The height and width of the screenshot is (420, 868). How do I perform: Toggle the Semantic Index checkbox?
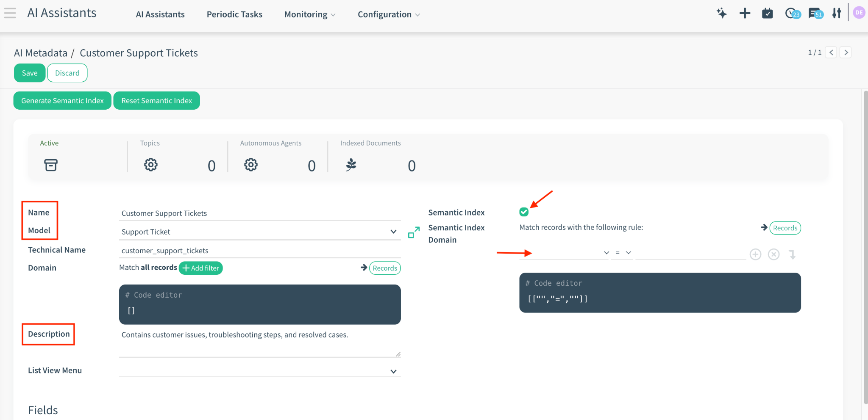[x=524, y=212]
